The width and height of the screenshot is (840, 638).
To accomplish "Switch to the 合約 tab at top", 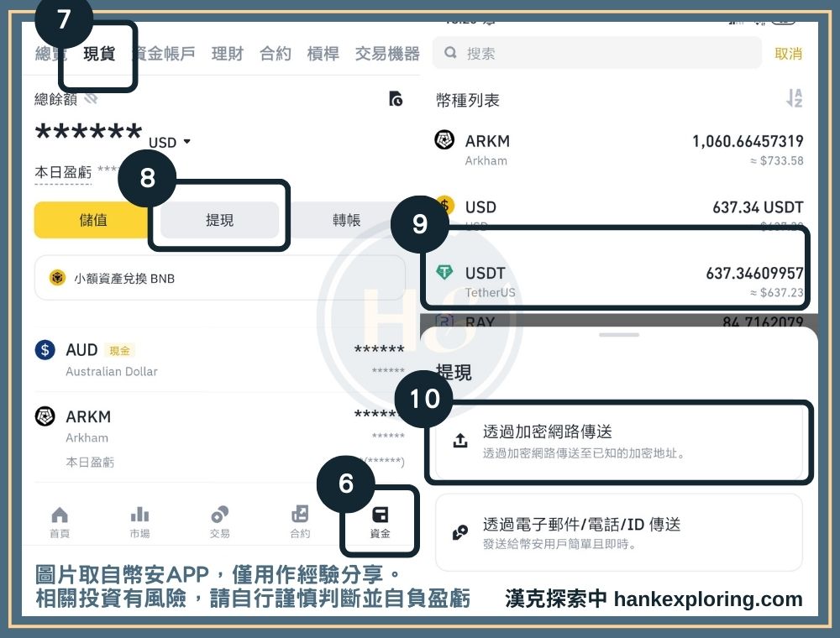I will pos(276,54).
